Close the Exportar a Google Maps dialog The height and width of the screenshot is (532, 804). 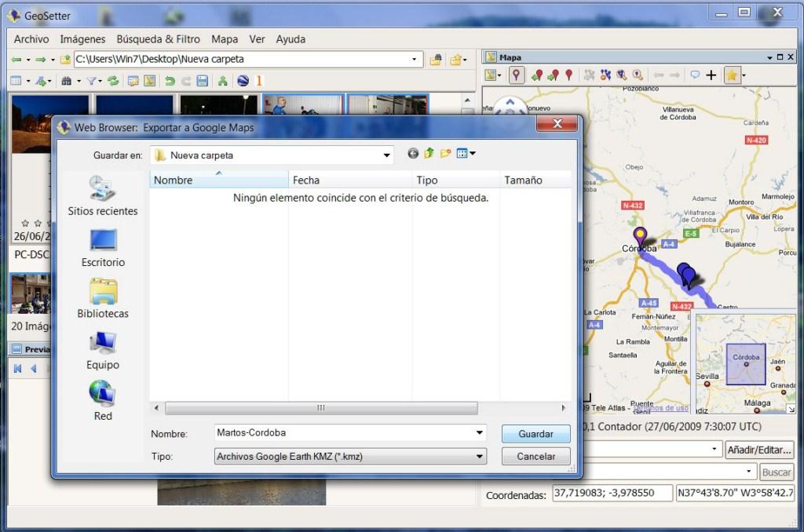557,123
